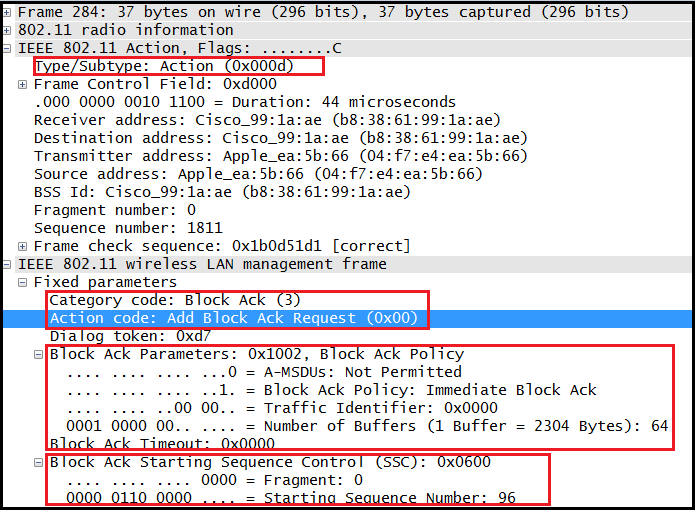Select the Dialog token 0xd7 row
The image size is (695, 511).
(x=130, y=336)
